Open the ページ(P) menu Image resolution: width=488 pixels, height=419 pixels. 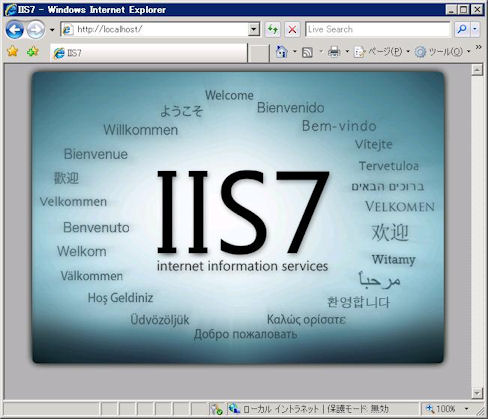point(382,52)
